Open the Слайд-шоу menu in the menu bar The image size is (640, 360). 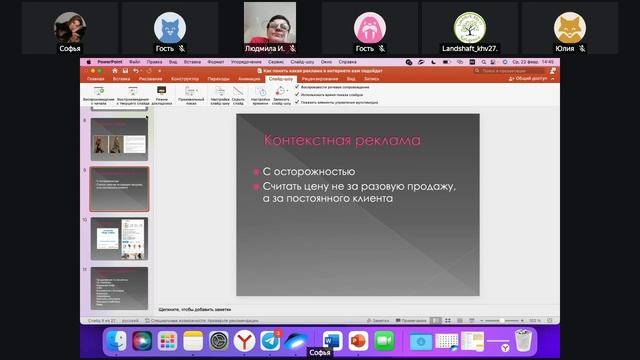(x=302, y=62)
